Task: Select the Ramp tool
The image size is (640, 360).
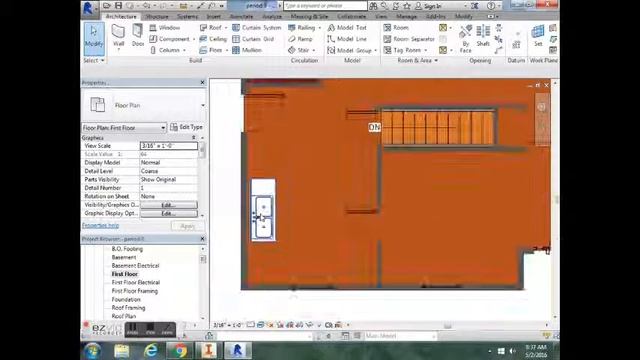Action: pos(300,39)
